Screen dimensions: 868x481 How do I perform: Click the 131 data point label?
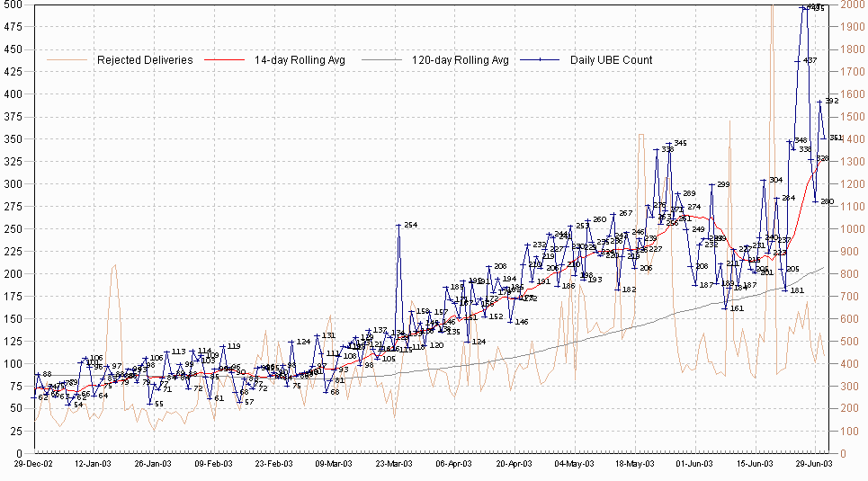328,335
